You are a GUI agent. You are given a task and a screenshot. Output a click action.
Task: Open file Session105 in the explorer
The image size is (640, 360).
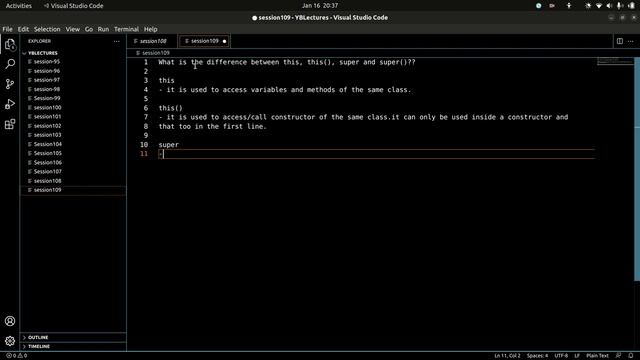[48, 153]
